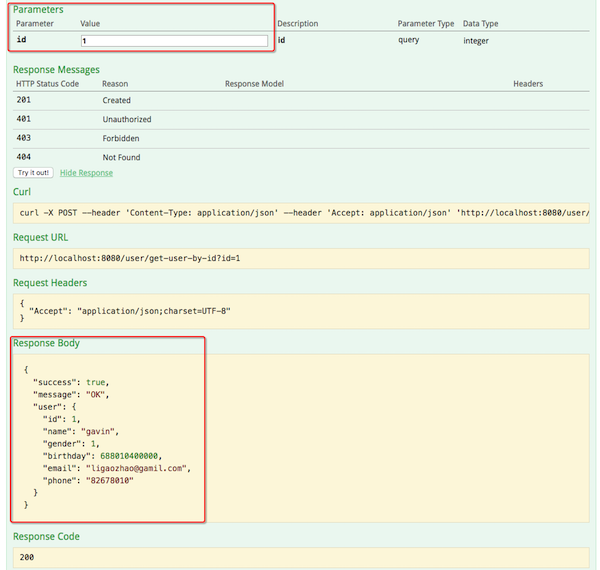The width and height of the screenshot is (600, 570).
Task: Click the bold 'id' parameter name
Action: (x=21, y=39)
